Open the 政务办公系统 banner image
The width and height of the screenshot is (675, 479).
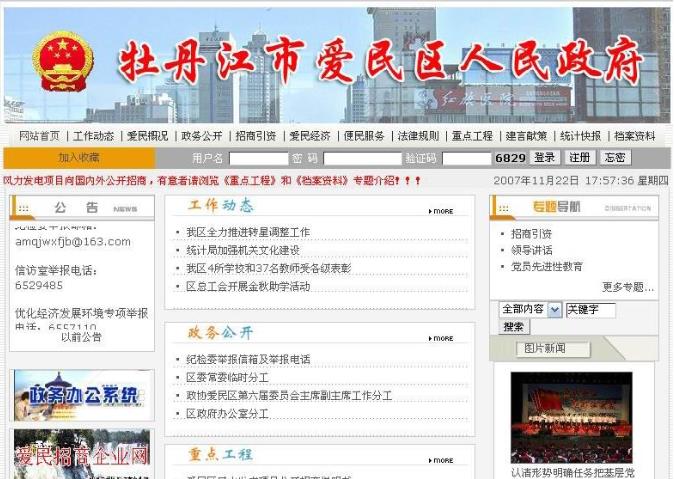pyautogui.click(x=83, y=395)
